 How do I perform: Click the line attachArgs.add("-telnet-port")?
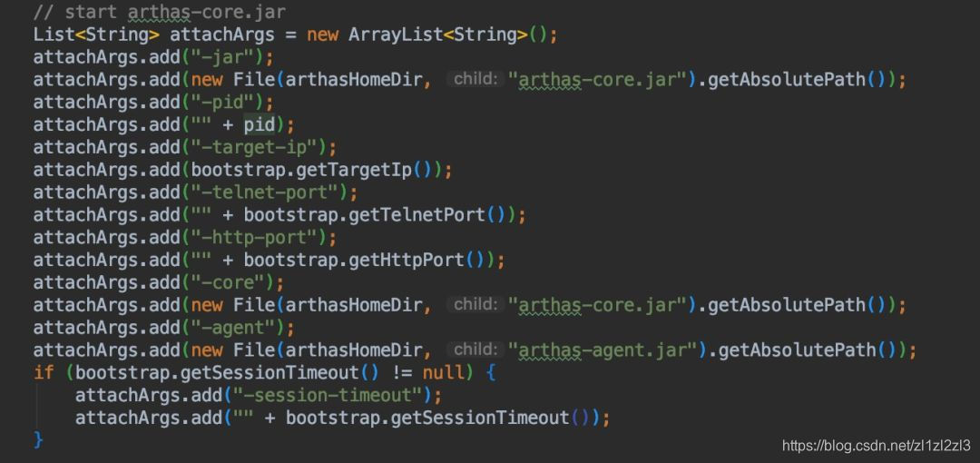(196, 192)
